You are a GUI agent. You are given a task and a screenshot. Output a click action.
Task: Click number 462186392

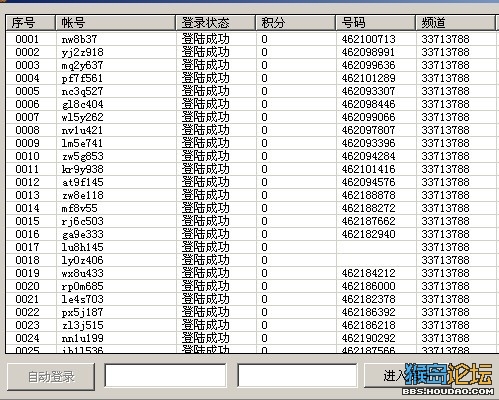coord(368,312)
